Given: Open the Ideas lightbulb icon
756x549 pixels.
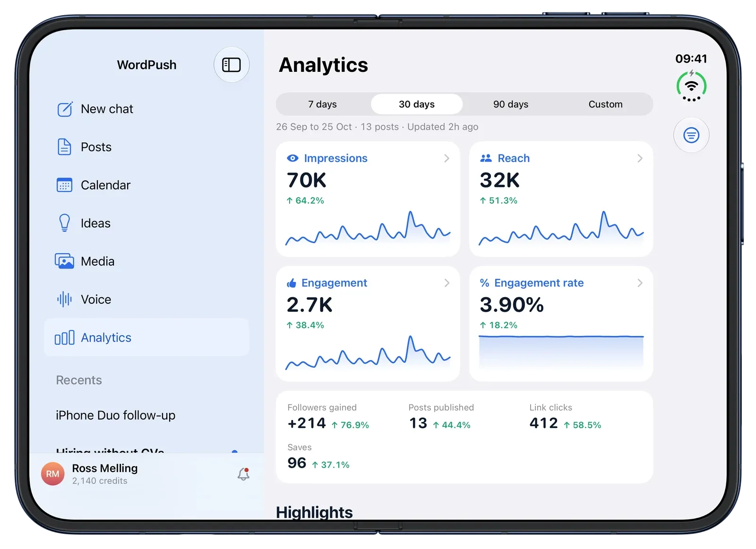Looking at the screenshot, I should (64, 223).
